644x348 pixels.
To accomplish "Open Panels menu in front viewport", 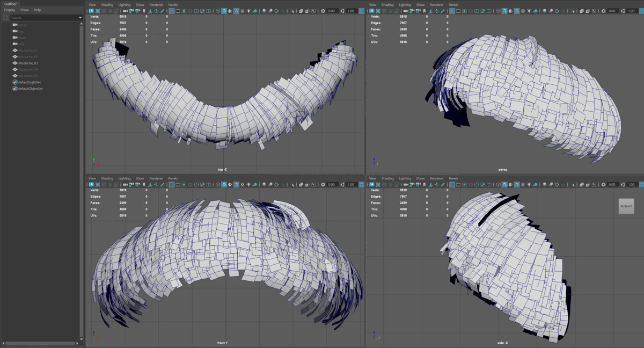I will (173, 178).
